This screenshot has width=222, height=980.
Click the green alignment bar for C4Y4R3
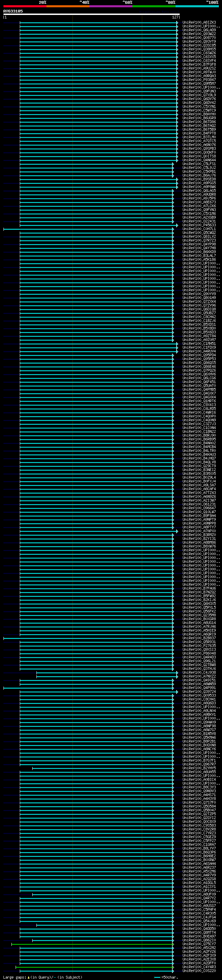[x=94, y=967]
